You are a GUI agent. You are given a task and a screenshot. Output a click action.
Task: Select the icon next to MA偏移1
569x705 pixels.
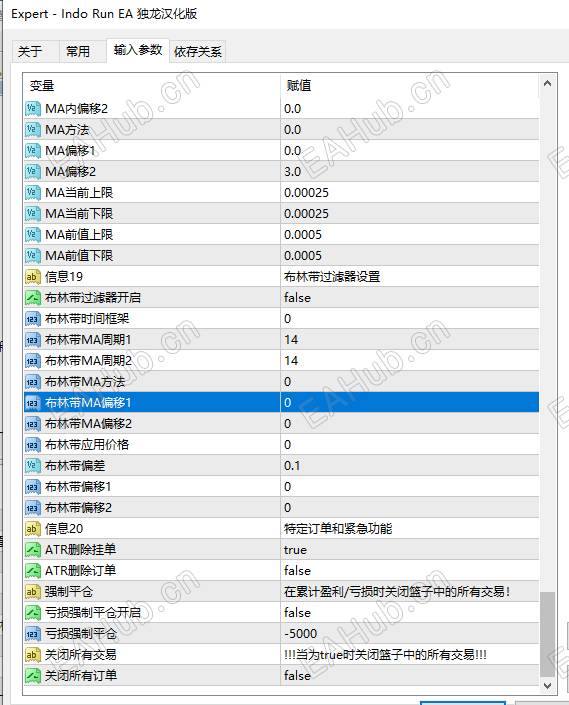click(32, 151)
